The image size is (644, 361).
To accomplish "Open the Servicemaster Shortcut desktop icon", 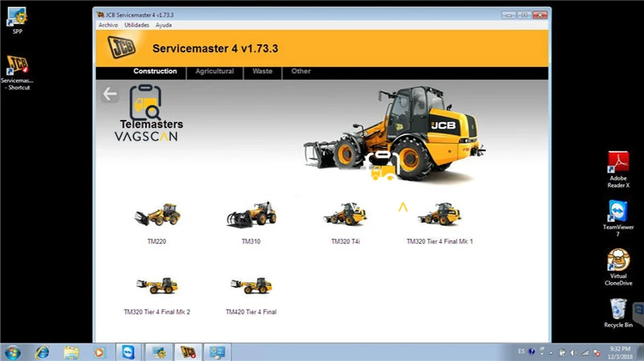I will tap(17, 72).
